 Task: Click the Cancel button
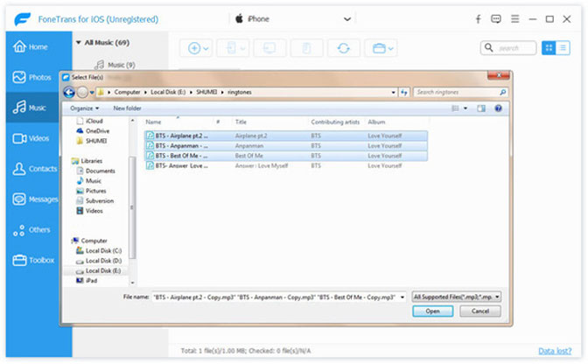(x=480, y=311)
